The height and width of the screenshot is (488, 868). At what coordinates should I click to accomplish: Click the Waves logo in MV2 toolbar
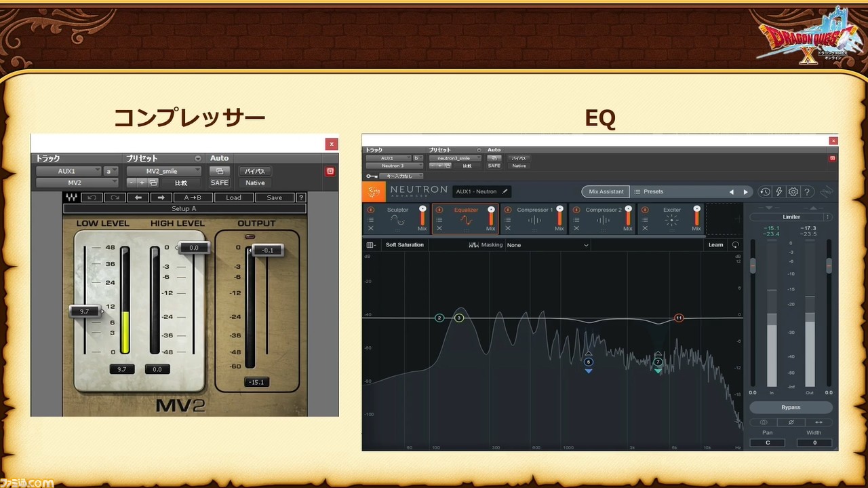[x=71, y=198]
